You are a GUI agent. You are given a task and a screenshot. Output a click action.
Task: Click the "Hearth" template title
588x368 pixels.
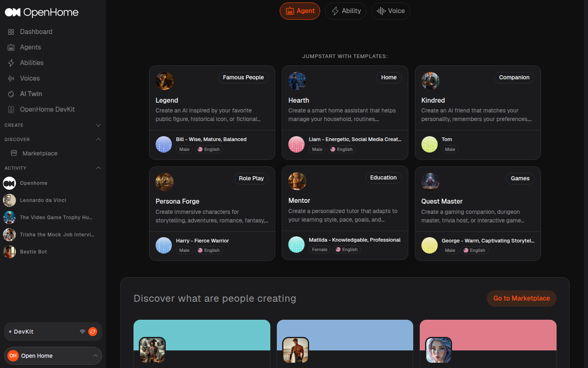(298, 101)
